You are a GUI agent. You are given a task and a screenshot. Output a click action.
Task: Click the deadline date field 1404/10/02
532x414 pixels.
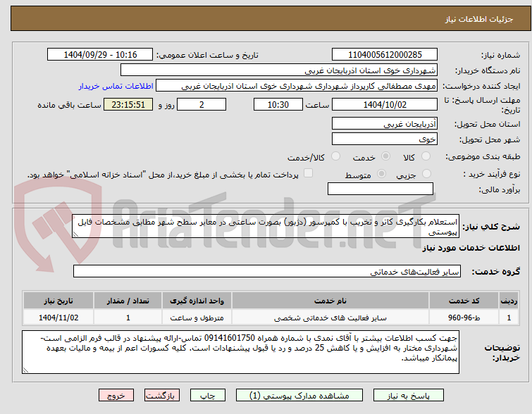point(385,104)
